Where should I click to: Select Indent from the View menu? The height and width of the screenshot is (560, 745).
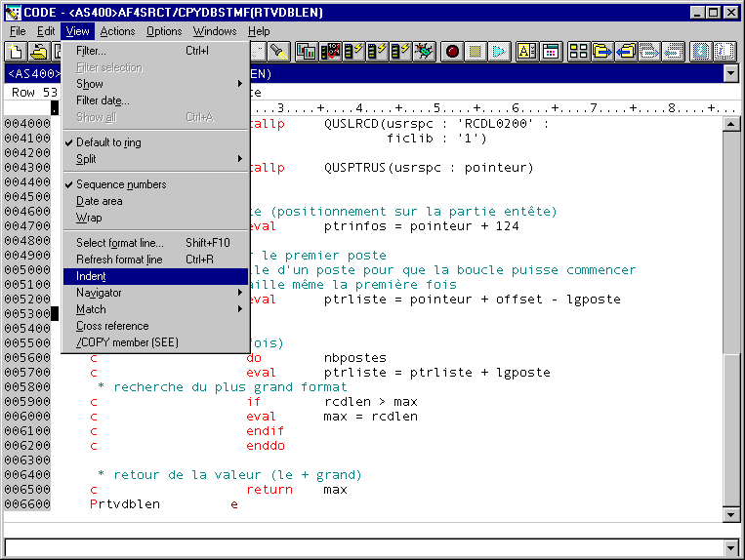[x=91, y=276]
